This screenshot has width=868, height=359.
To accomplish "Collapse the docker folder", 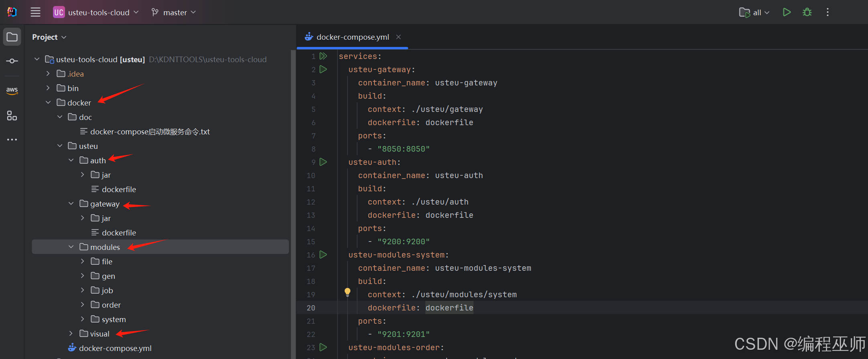I will tap(48, 103).
